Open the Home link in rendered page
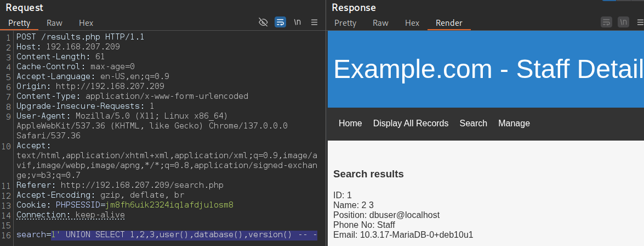644x246 pixels. (350, 124)
